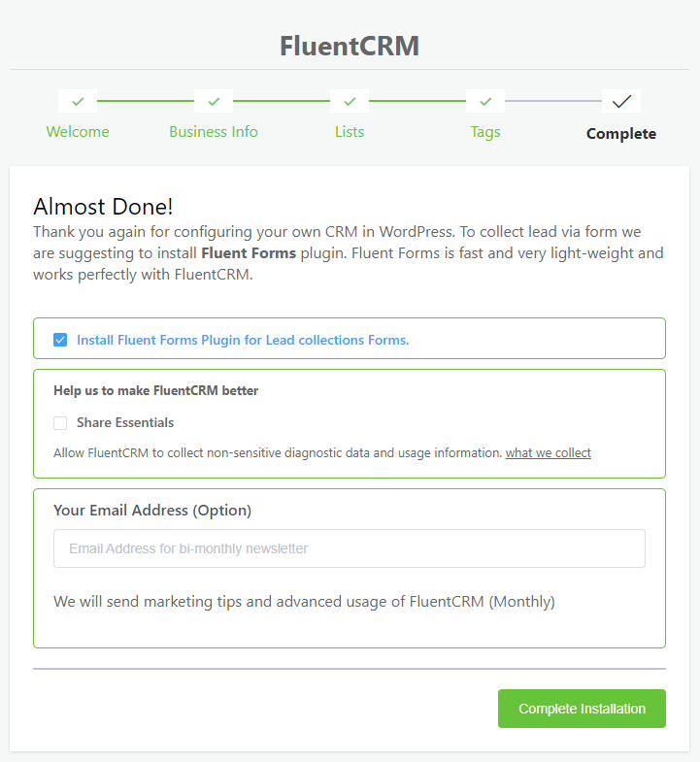Viewport: 700px width, 762px height.
Task: Click the Lists step checkmark icon
Action: point(350,102)
